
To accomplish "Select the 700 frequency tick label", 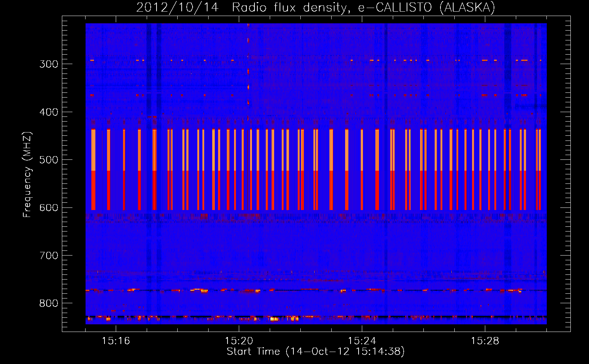I will click(49, 256).
